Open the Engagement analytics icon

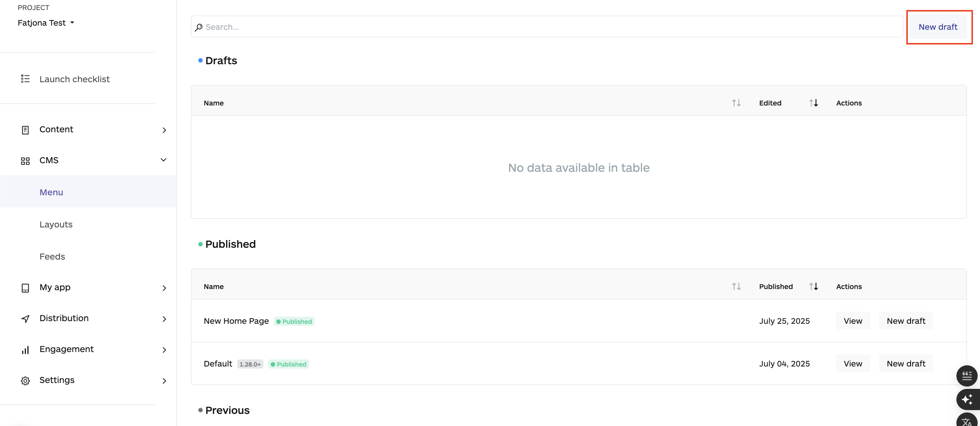point(25,349)
